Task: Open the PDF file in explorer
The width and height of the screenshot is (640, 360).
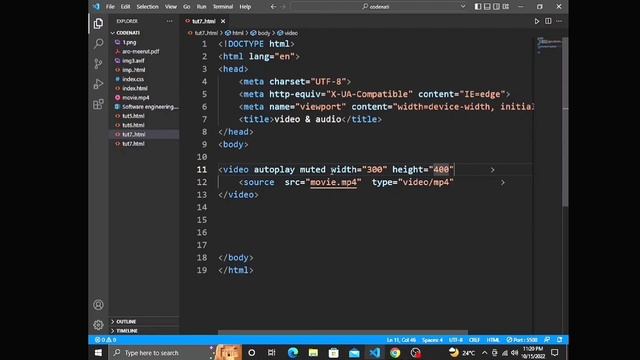Action: point(140,51)
